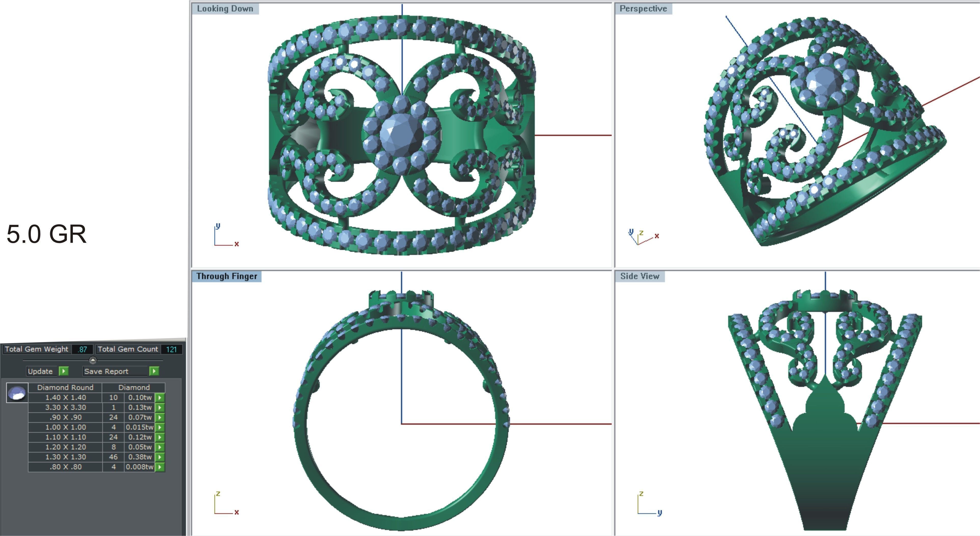The width and height of the screenshot is (980, 536).
Task: Click the 0.38tw weight cell
Action: pos(140,457)
